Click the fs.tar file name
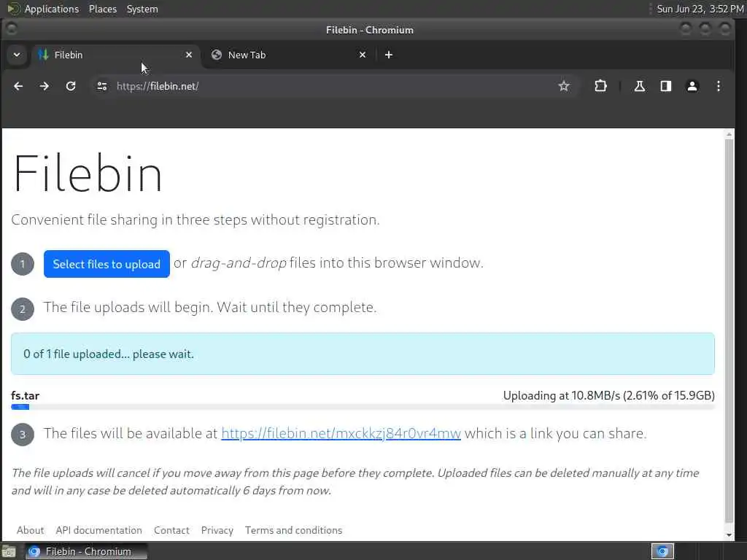The height and width of the screenshot is (560, 747). 26,395
